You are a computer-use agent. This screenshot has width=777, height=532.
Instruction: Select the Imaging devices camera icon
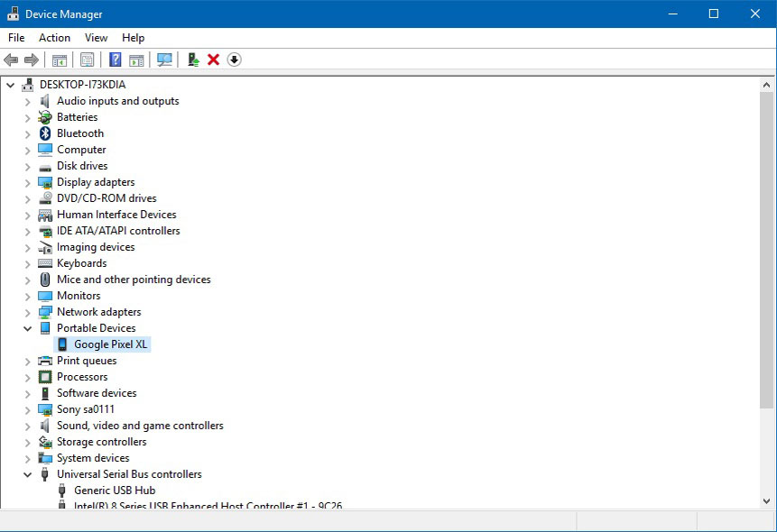click(45, 247)
